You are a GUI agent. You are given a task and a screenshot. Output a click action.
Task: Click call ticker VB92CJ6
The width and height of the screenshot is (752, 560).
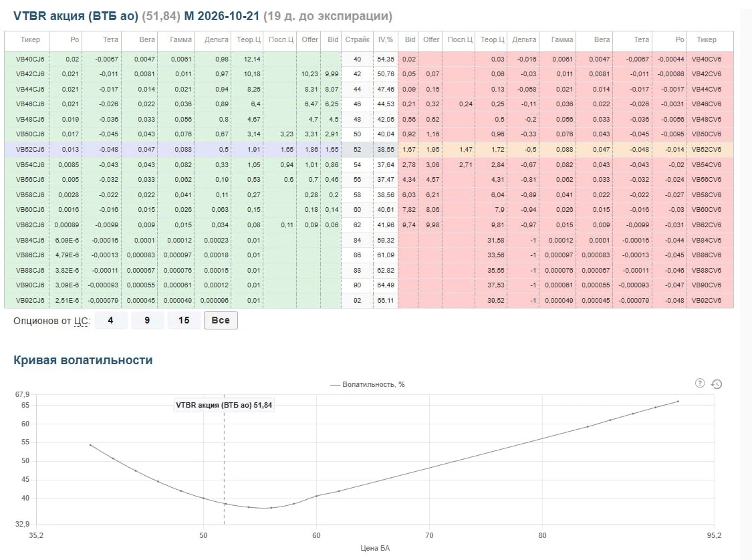tap(30, 301)
